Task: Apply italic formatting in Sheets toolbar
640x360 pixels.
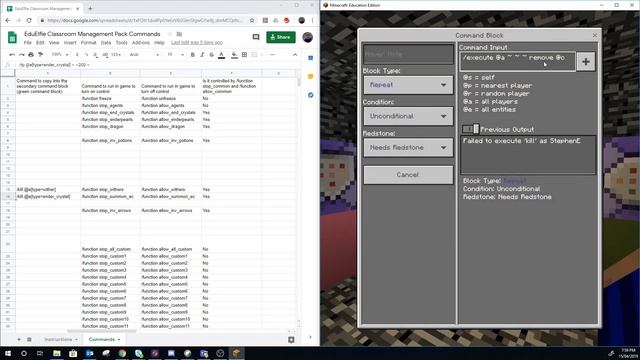Action: pos(202,55)
